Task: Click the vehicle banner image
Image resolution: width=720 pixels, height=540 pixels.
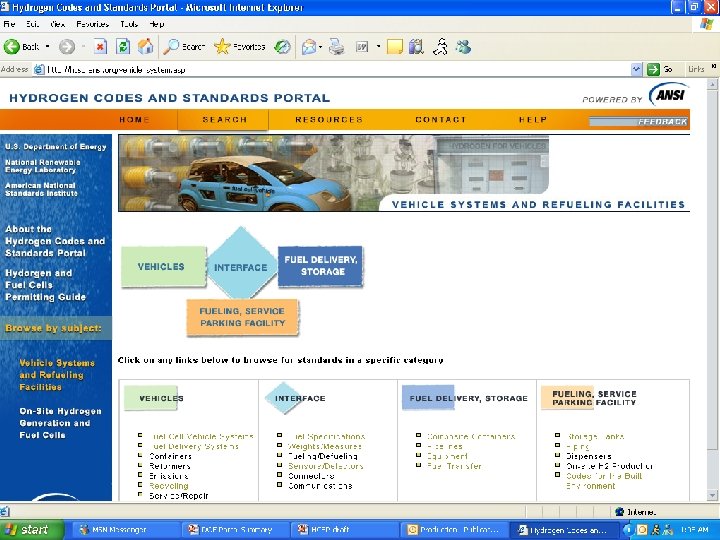Action: [x=333, y=173]
